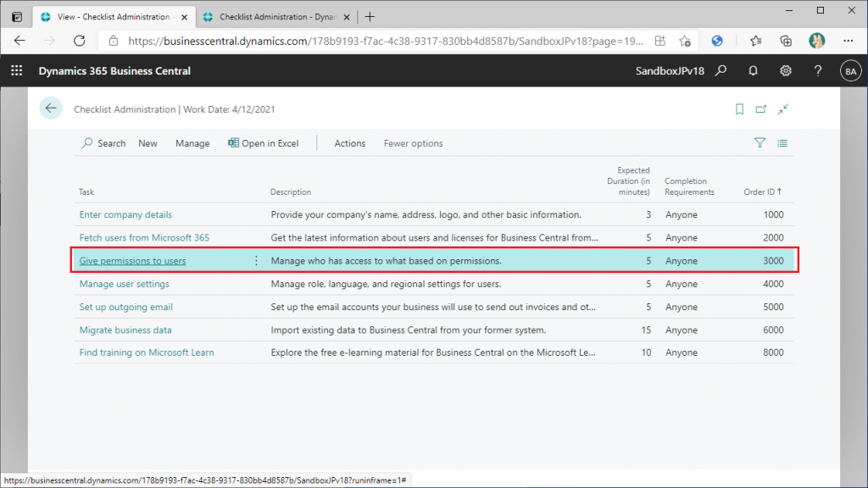Click the Order ID column header
868x488 pixels.
pyautogui.click(x=762, y=192)
